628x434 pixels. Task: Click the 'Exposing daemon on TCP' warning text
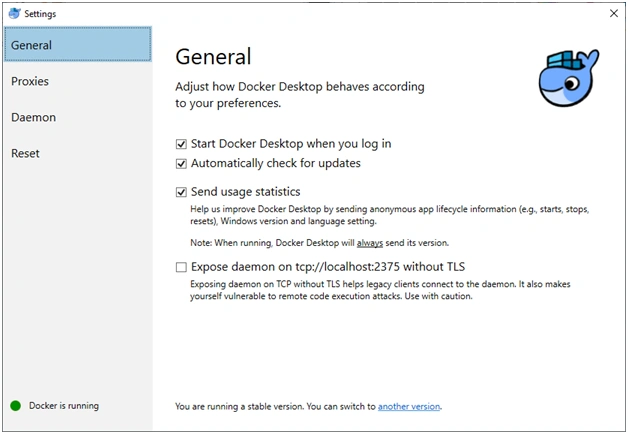click(380, 290)
